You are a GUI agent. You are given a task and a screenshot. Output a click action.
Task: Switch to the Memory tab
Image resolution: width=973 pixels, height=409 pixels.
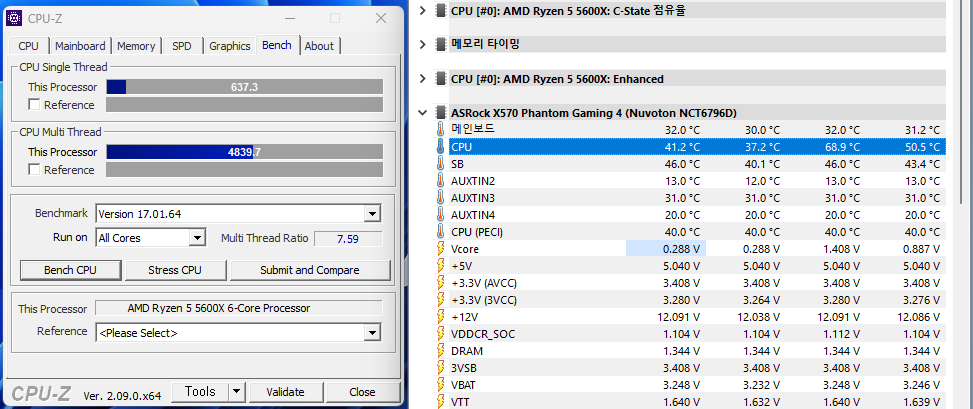(136, 46)
